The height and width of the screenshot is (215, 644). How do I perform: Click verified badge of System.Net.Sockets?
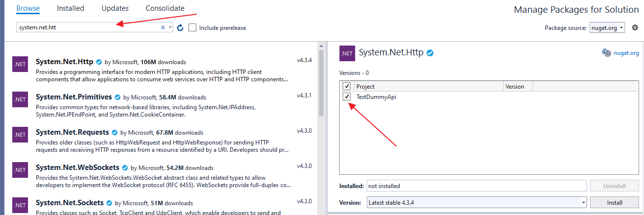[x=109, y=203]
